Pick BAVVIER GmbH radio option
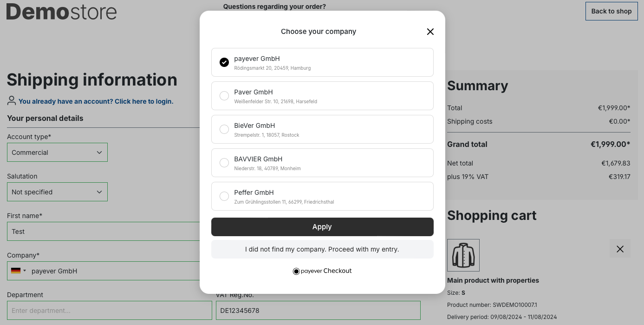644x325 pixels. 224,163
